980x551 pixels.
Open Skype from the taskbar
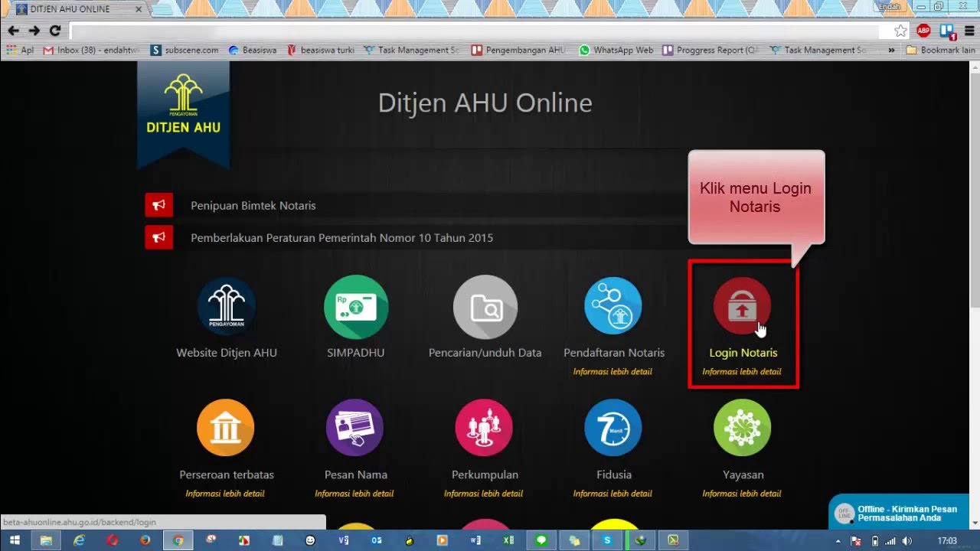click(607, 540)
